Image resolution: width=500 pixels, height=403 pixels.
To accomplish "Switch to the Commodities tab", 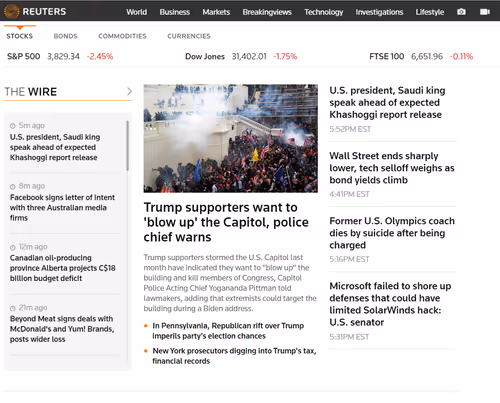I will tap(122, 36).
